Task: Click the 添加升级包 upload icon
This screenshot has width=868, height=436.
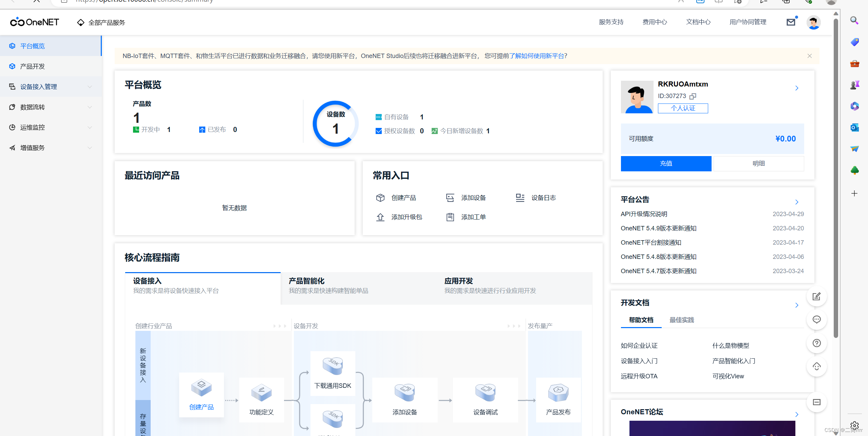Action: pyautogui.click(x=380, y=217)
